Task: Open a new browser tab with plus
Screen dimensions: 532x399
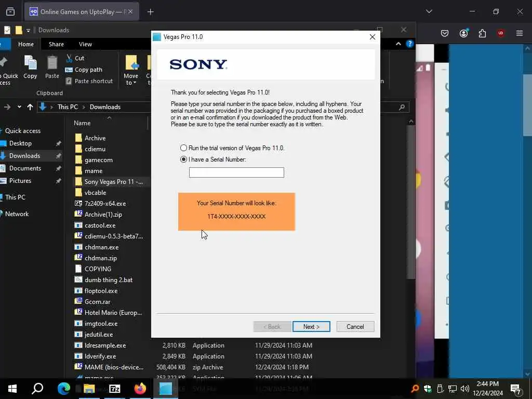Action: click(x=150, y=12)
